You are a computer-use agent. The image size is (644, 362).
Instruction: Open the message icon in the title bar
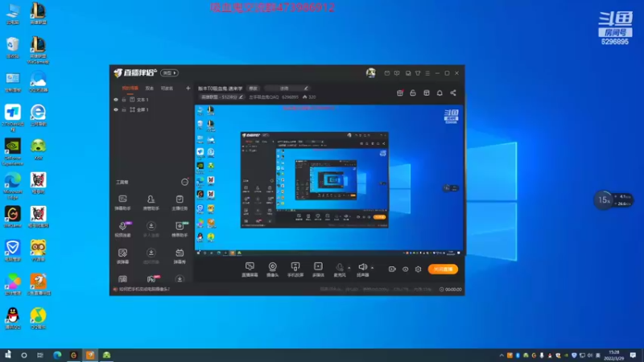(x=387, y=73)
